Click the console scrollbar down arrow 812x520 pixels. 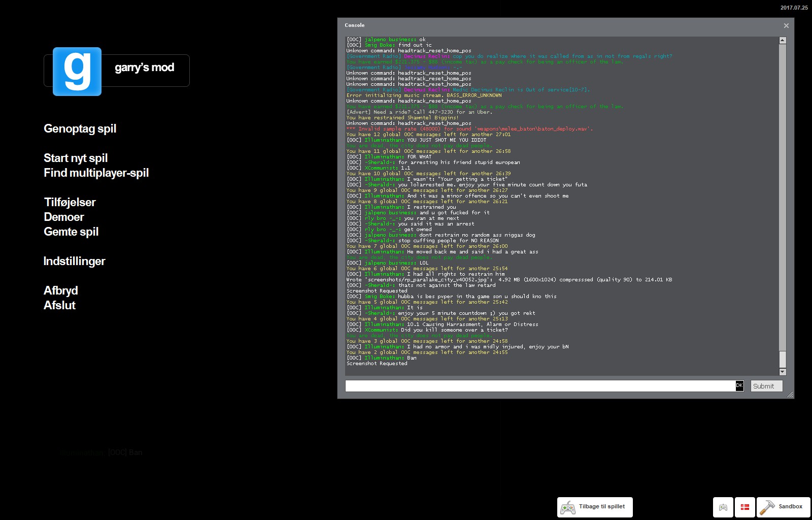tap(783, 372)
